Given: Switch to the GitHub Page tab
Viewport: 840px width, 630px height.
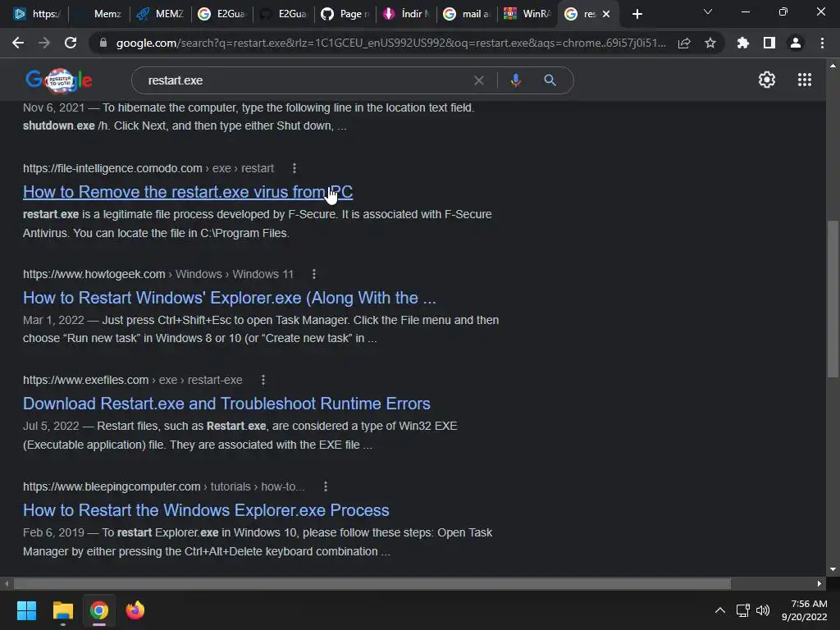Looking at the screenshot, I should coord(345,14).
